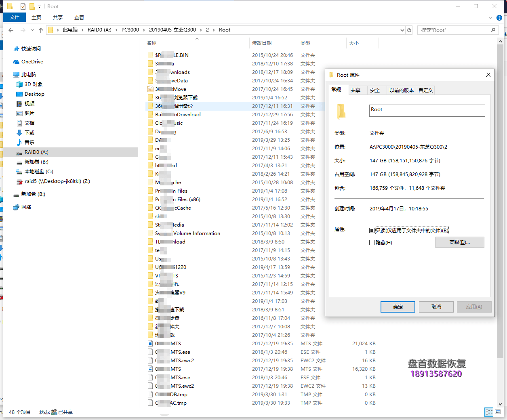The image size is (507, 420).
Task: Switch to 以前的版本 tab
Action: click(402, 90)
